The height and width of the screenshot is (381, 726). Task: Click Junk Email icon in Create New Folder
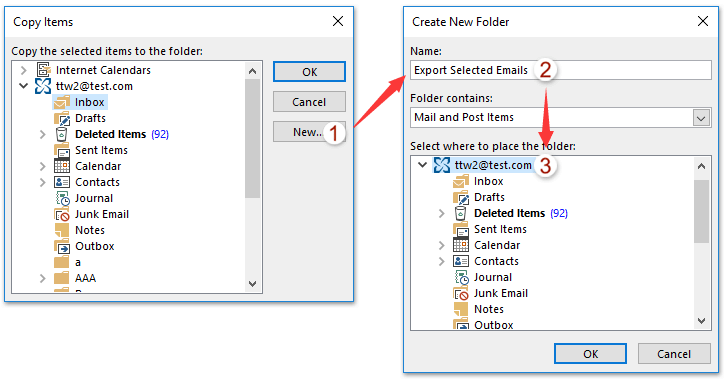click(461, 294)
